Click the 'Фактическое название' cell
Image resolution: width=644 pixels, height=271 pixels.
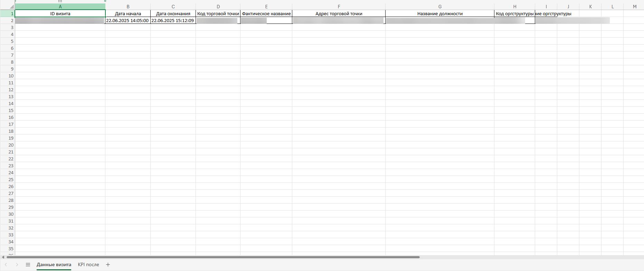tap(266, 13)
